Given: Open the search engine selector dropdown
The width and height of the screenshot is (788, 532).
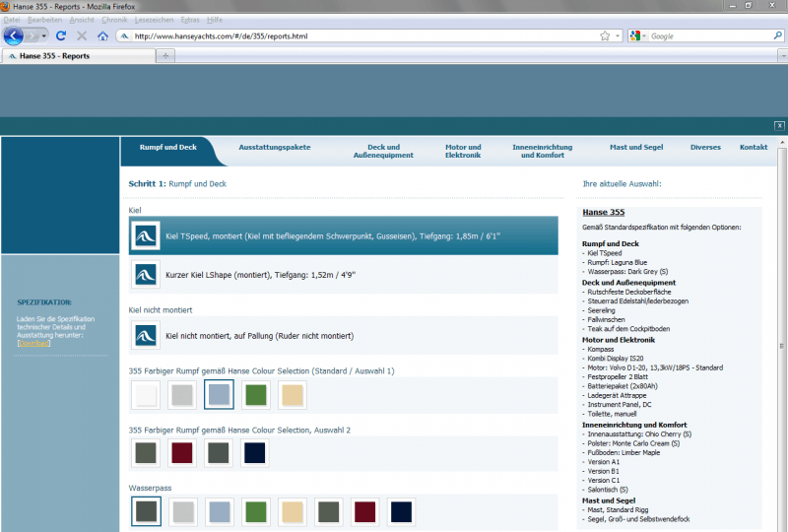Looking at the screenshot, I should pos(636,36).
